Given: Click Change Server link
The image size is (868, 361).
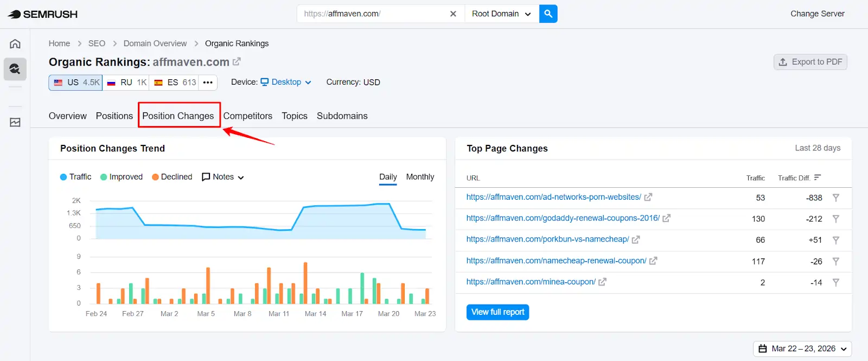Looking at the screenshot, I should click(x=817, y=14).
